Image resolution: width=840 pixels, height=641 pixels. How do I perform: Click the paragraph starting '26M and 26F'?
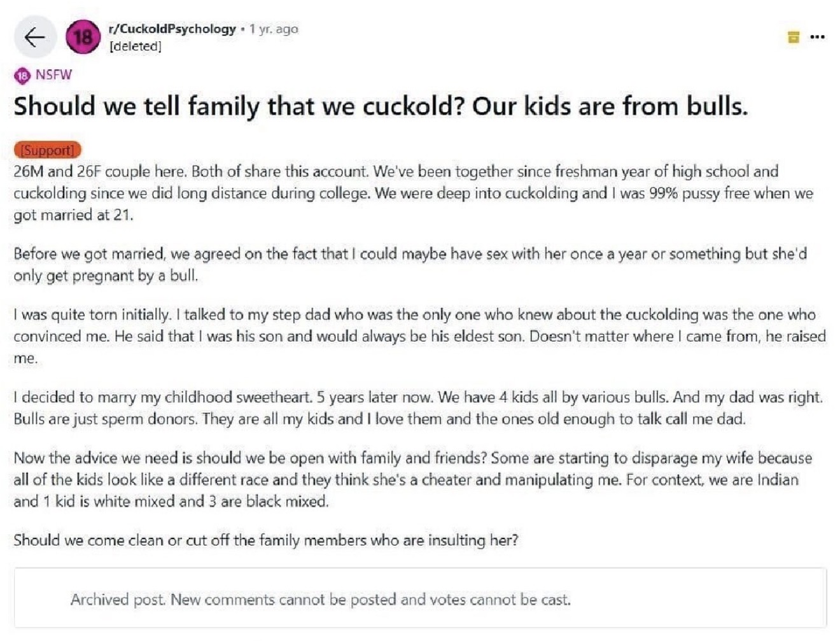[413, 193]
